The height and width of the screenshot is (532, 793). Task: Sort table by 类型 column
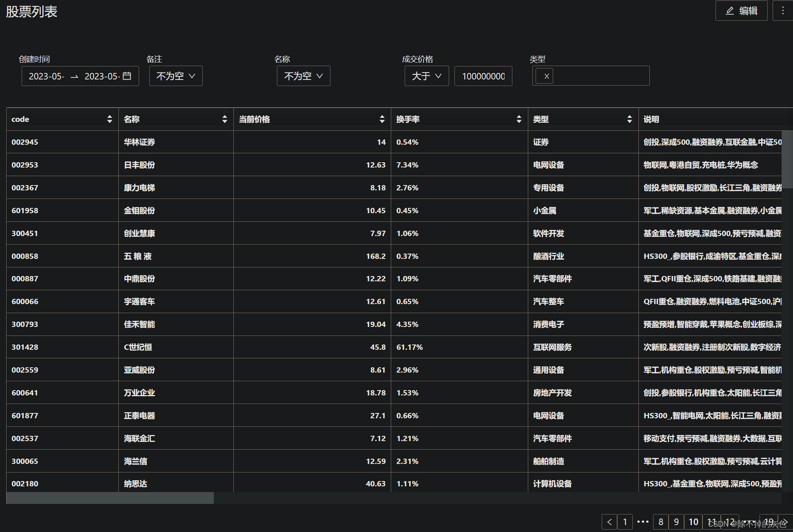pyautogui.click(x=629, y=119)
